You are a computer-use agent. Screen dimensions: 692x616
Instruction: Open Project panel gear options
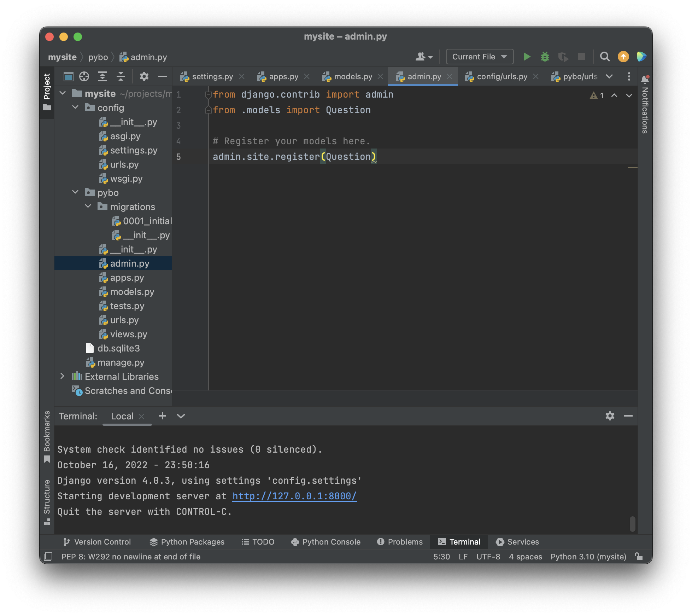pyautogui.click(x=144, y=76)
